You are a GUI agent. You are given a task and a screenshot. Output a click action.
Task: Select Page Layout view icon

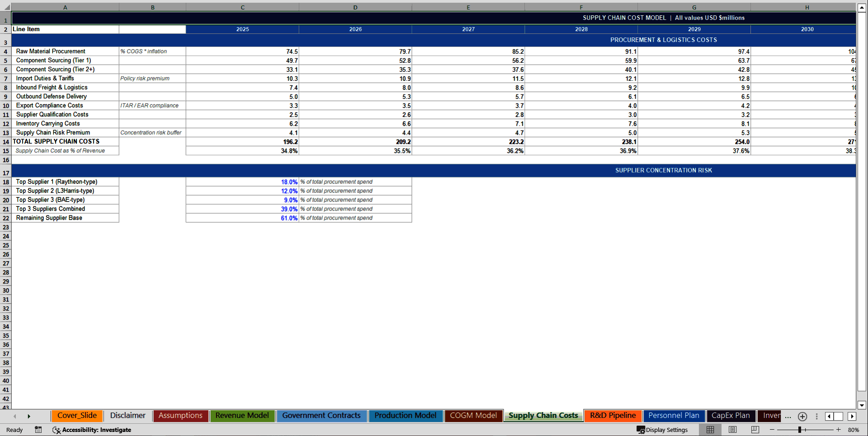click(733, 430)
